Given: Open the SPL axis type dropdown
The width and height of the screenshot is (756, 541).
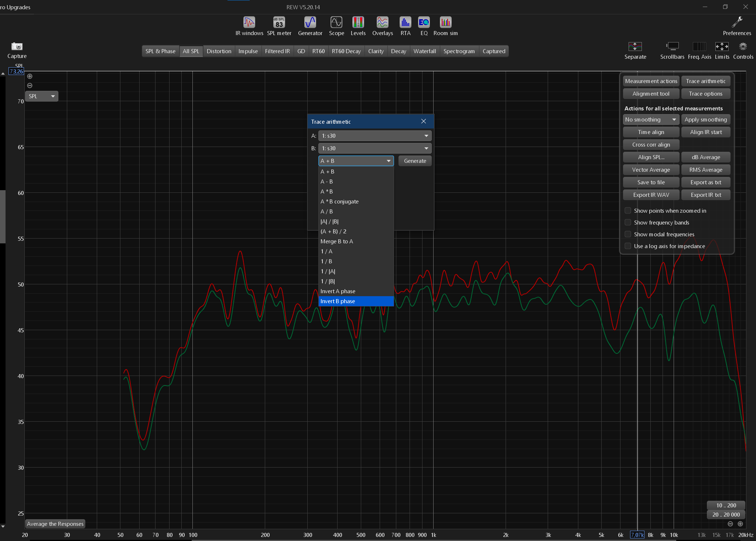Looking at the screenshot, I should [41, 96].
